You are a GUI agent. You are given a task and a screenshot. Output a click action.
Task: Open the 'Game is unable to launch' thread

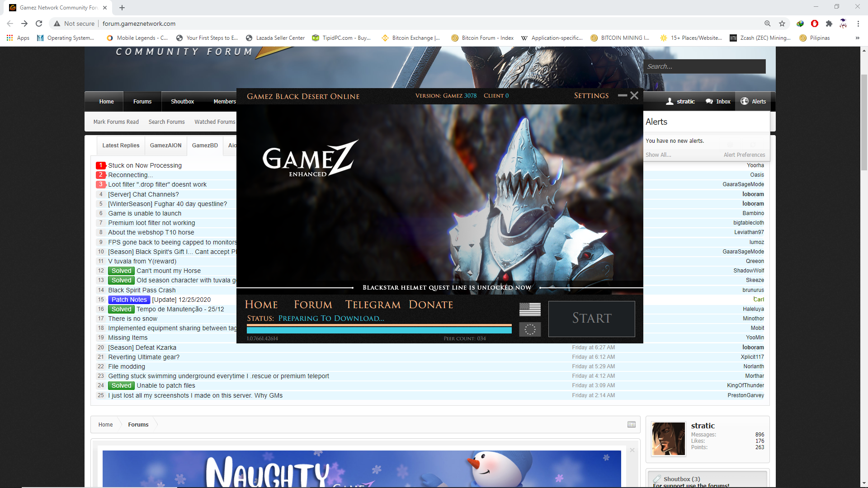145,214
